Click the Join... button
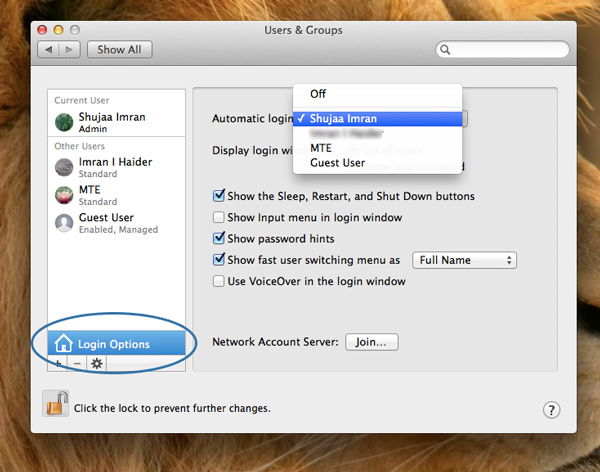 pos(372,342)
